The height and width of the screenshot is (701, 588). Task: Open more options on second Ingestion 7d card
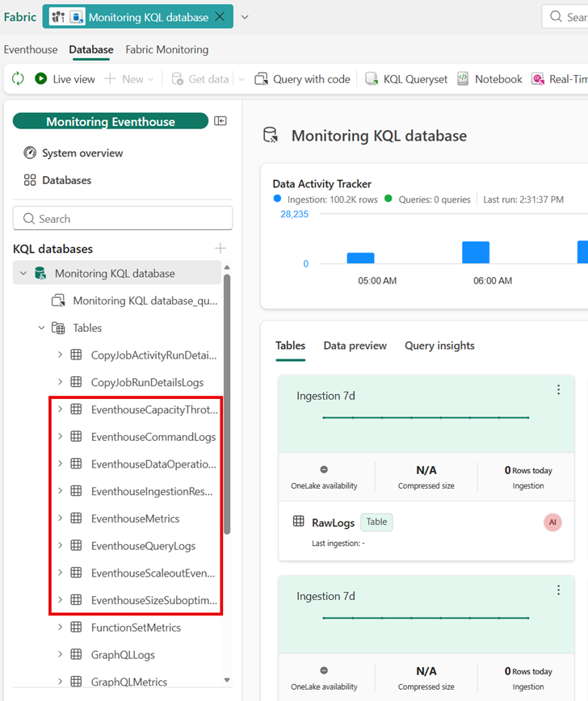pos(558,590)
